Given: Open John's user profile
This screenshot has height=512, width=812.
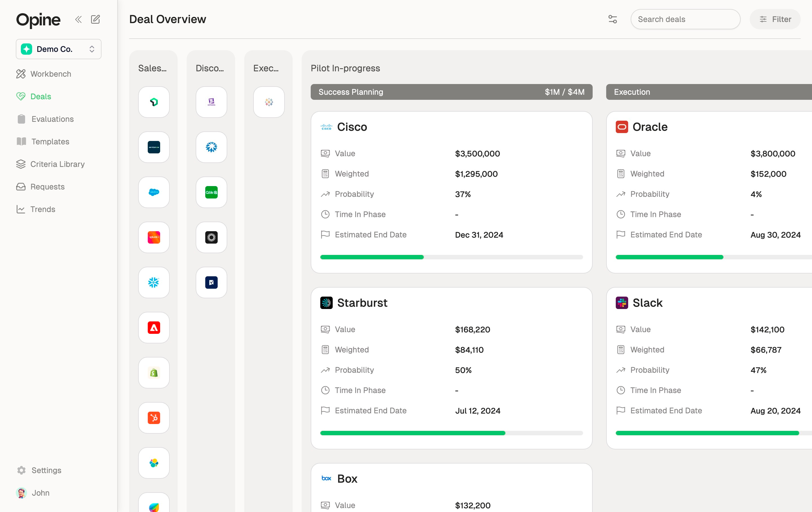Looking at the screenshot, I should pyautogui.click(x=33, y=493).
